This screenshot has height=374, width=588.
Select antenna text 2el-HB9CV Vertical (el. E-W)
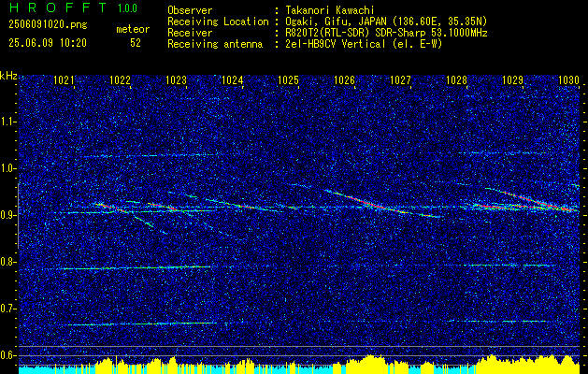click(365, 44)
